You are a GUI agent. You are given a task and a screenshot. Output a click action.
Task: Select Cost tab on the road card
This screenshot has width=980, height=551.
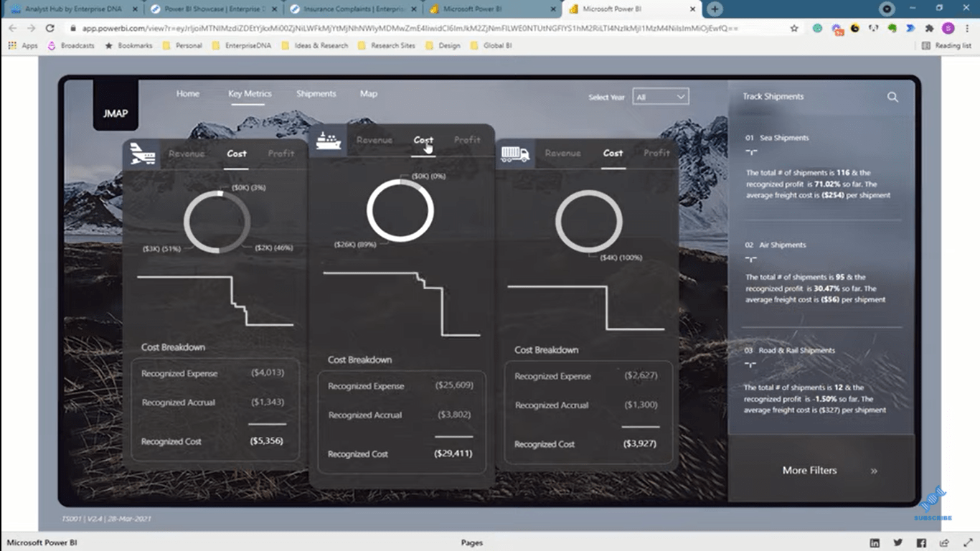click(613, 153)
